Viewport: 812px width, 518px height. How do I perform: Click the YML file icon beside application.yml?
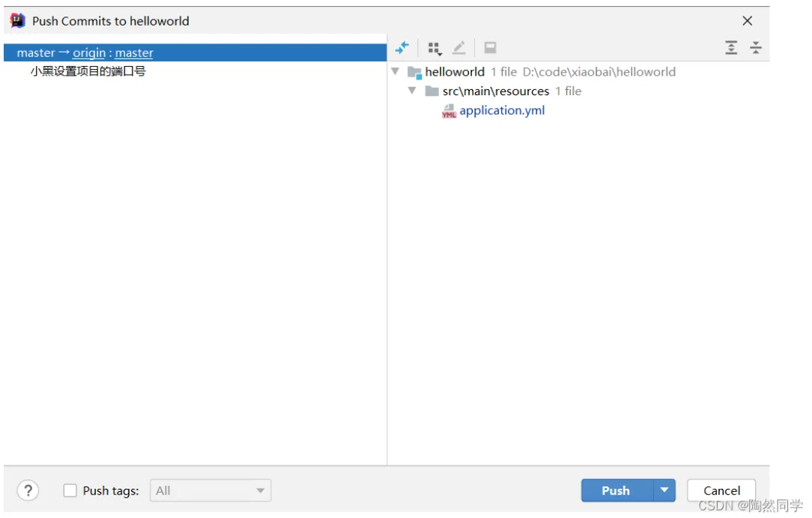449,111
